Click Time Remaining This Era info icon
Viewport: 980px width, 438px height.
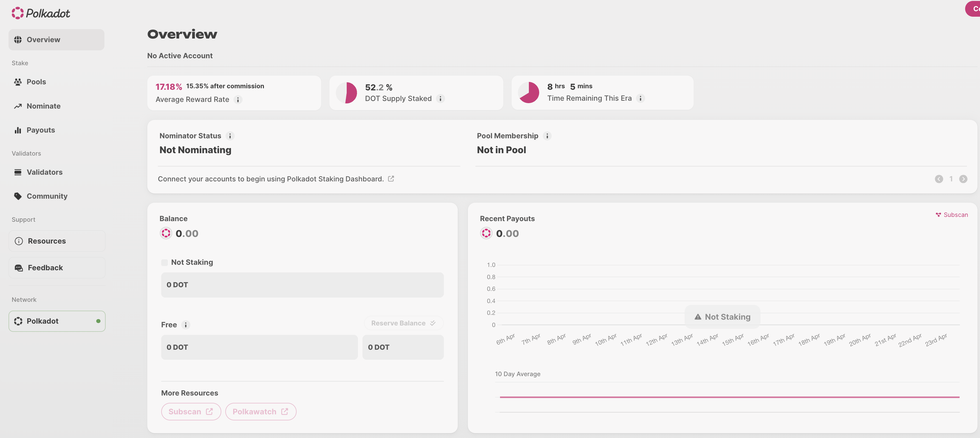[x=641, y=98]
